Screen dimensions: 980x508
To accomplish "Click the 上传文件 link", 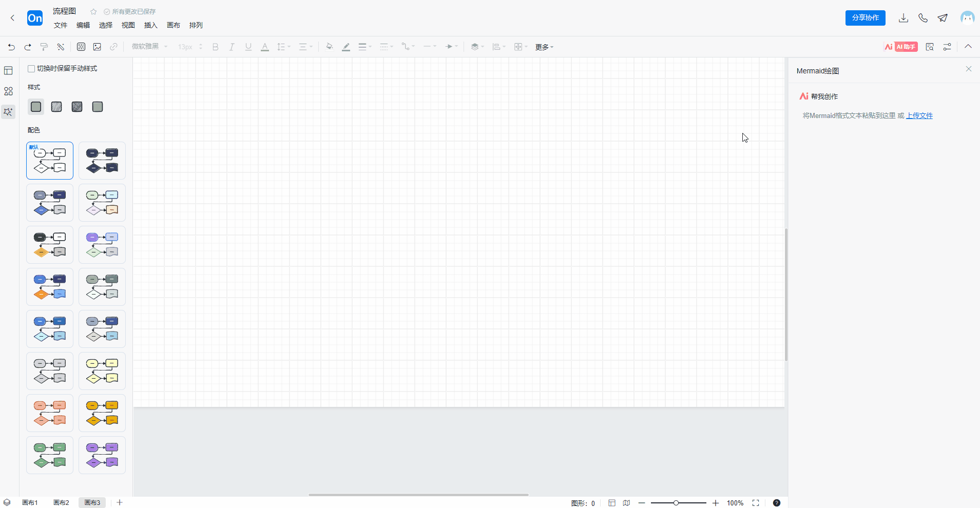I will pos(919,115).
